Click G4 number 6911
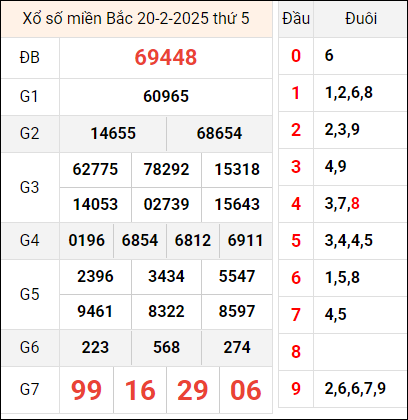This screenshot has height=420, width=408. [x=246, y=240]
